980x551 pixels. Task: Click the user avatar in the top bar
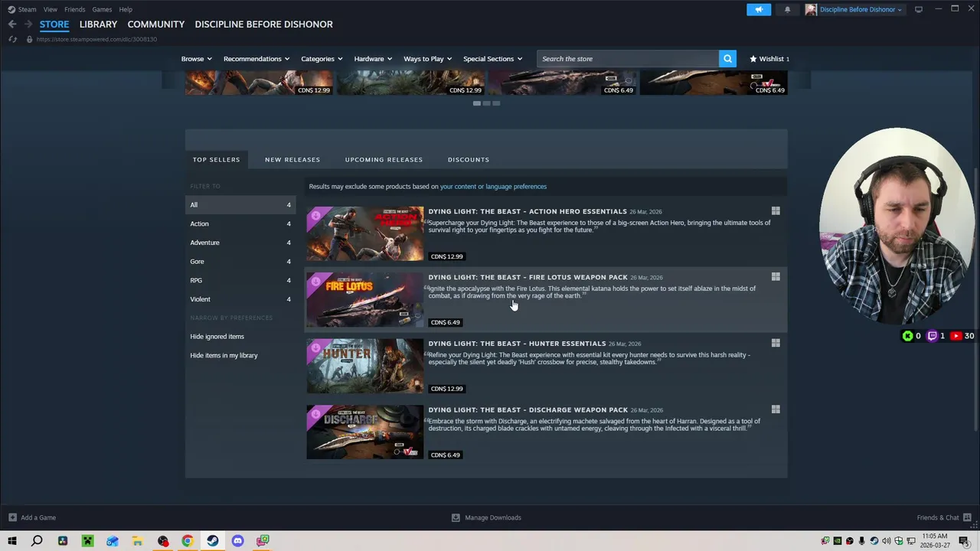pos(811,9)
